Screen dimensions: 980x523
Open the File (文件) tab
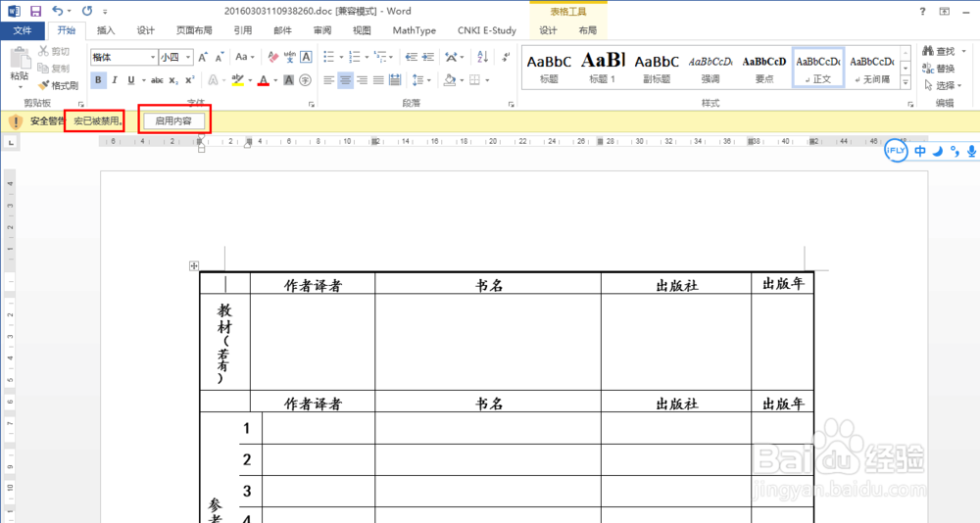click(22, 30)
